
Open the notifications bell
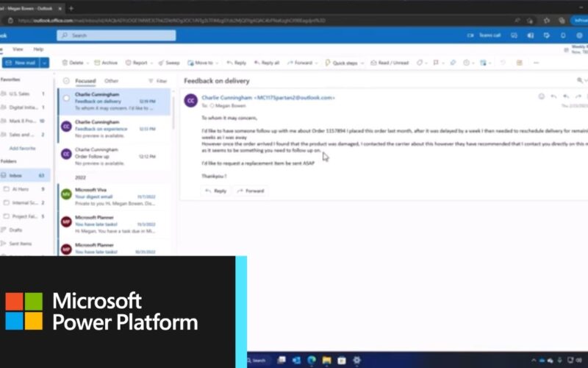[x=563, y=35]
